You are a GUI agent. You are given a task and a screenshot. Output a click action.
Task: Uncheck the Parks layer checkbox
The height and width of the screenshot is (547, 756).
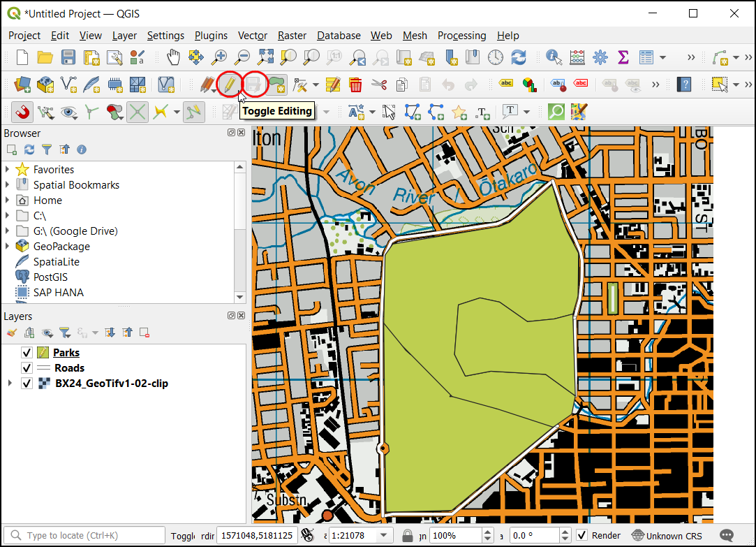(x=27, y=353)
